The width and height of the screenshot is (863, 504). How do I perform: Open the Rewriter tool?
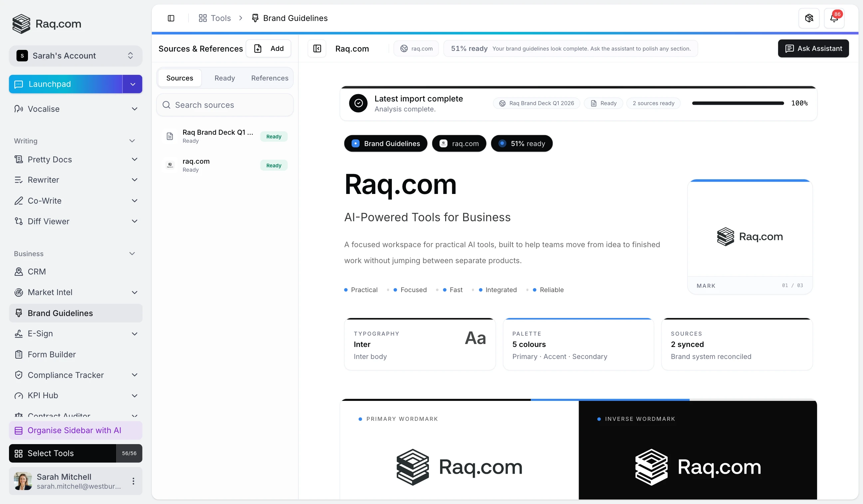tap(44, 180)
